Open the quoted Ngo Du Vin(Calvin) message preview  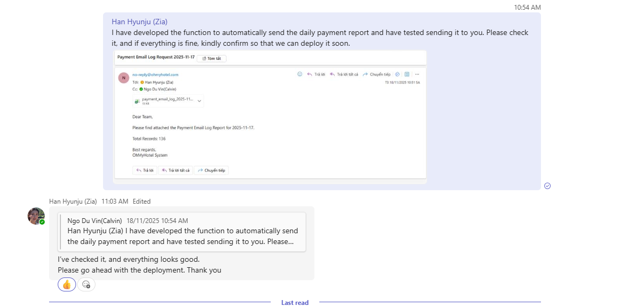click(x=183, y=232)
